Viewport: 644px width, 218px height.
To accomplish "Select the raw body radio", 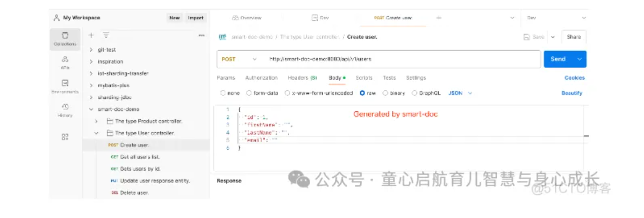I will (x=362, y=93).
